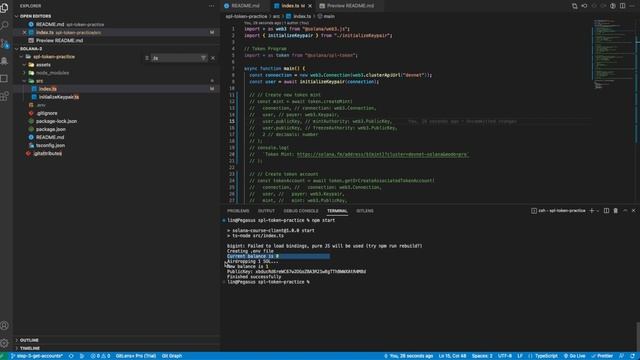This screenshot has width=640, height=360.
Task: Open package.json in the file tree
Action: click(x=51, y=129)
